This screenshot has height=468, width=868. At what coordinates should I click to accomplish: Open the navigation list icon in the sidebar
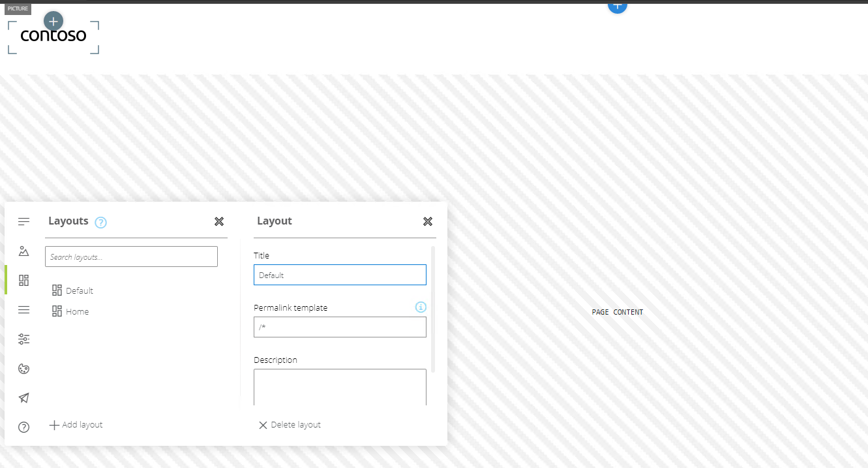(23, 309)
